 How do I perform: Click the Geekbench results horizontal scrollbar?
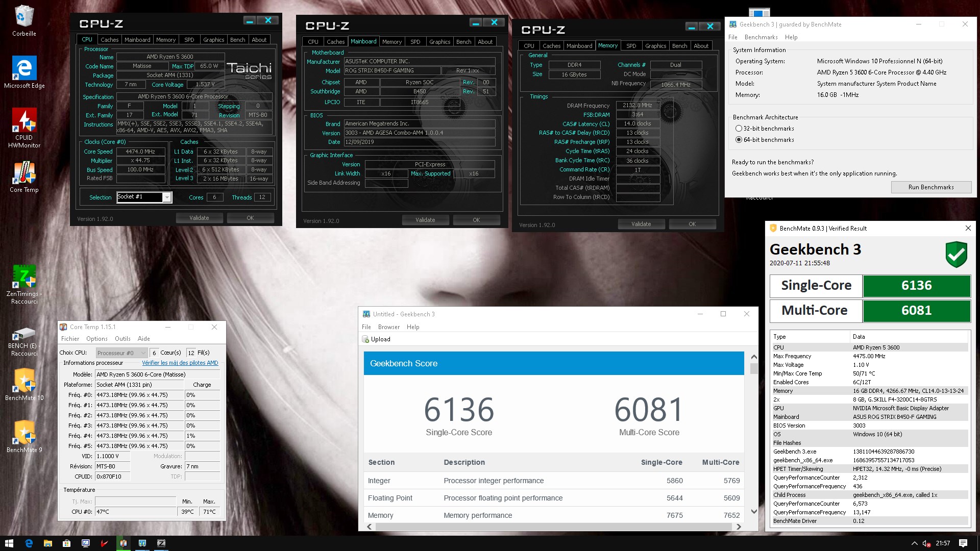[x=554, y=527]
